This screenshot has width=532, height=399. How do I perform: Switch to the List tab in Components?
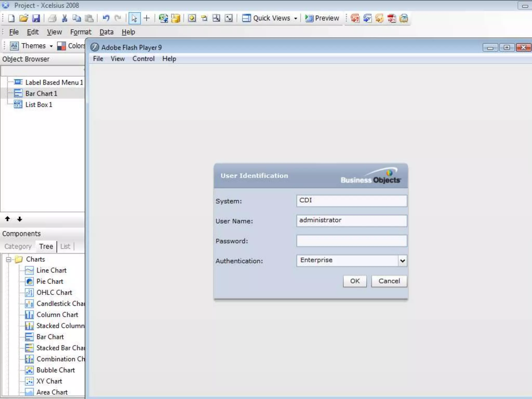tap(65, 246)
